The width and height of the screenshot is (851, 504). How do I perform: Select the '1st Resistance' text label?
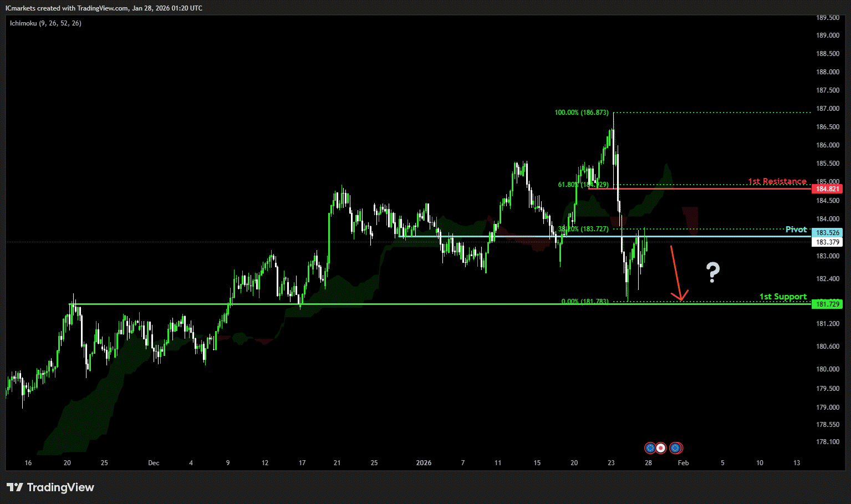tap(777, 181)
